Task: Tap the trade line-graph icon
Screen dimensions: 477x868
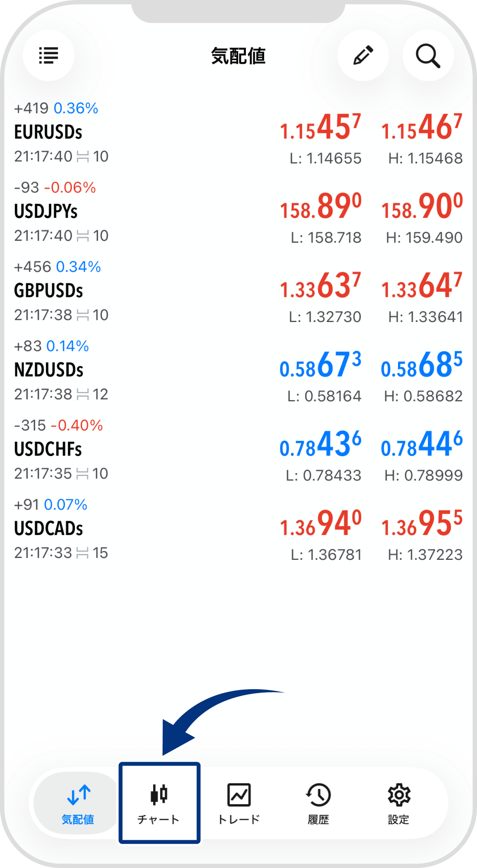Action: coord(239,794)
